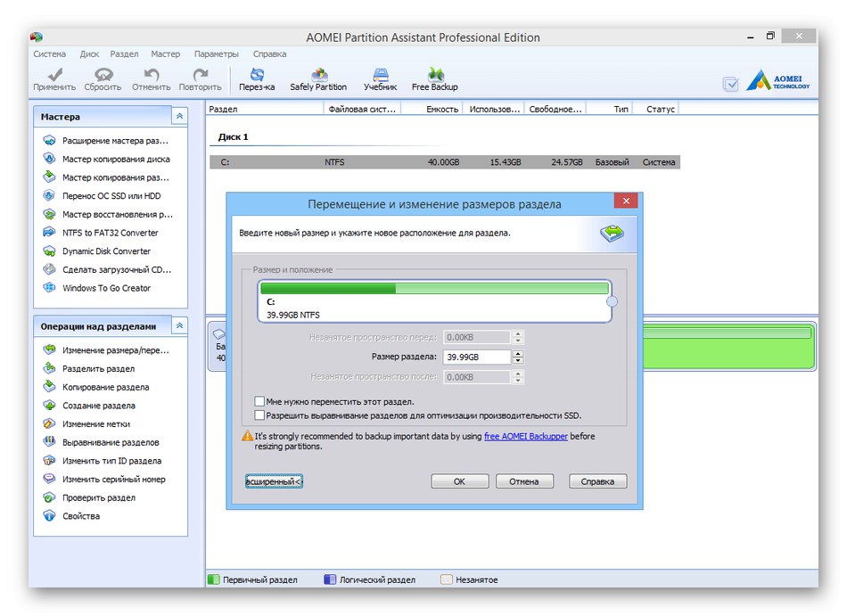
Task: Click the Повторить (Redo) arrow icon
Action: tap(201, 74)
